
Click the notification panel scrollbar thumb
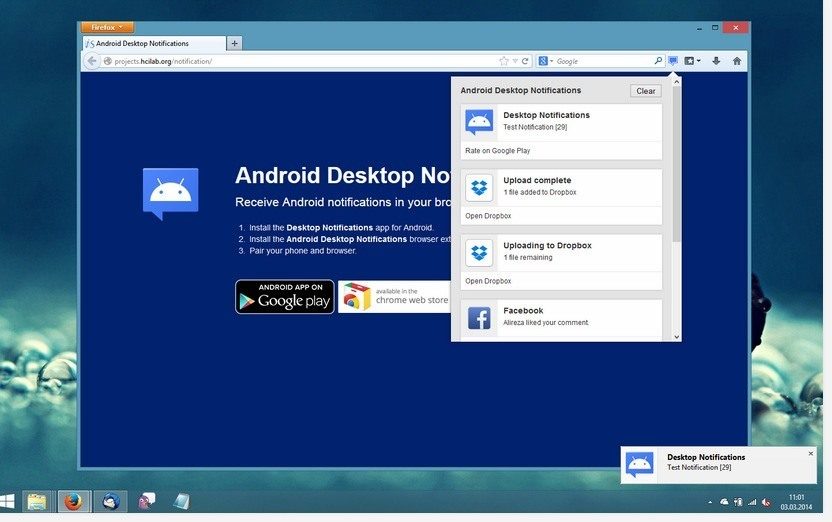tap(676, 163)
